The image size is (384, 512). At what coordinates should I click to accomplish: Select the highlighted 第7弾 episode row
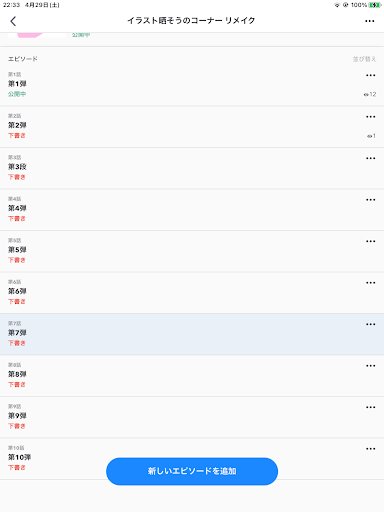tap(192, 334)
